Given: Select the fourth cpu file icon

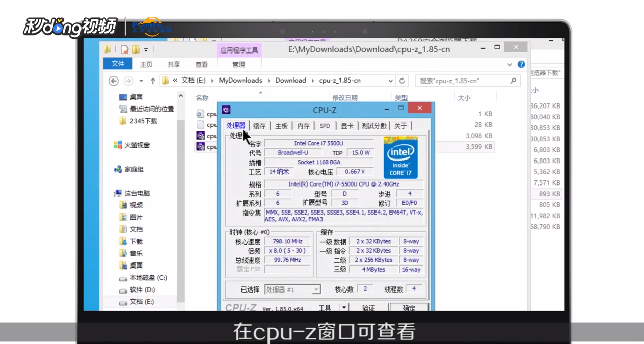Looking at the screenshot, I should 201,147.
